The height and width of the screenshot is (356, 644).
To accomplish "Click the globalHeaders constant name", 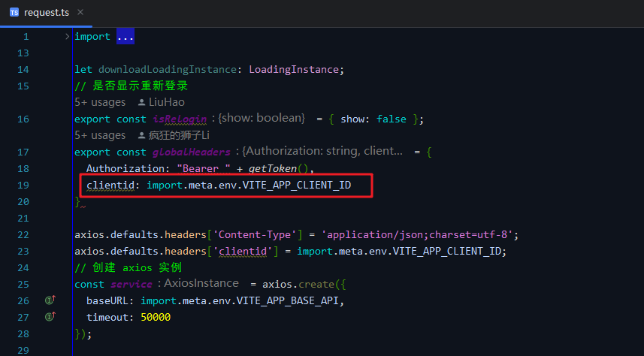I will tap(192, 152).
